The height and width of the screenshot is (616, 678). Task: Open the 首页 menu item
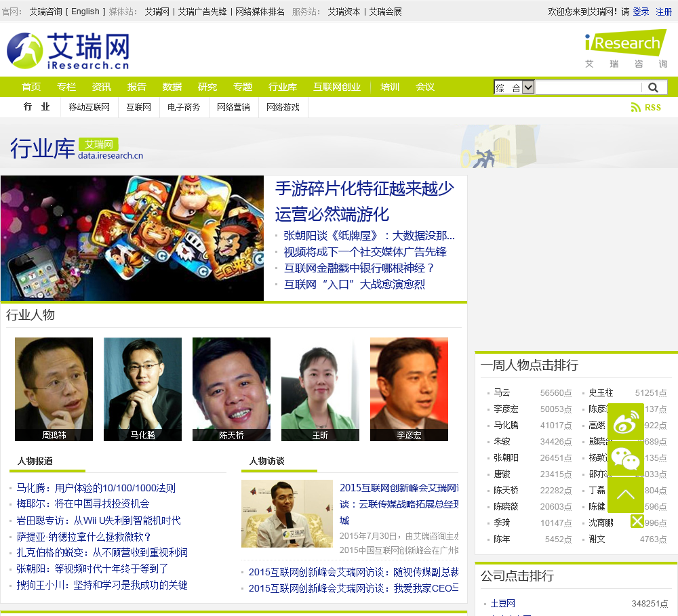pos(31,87)
